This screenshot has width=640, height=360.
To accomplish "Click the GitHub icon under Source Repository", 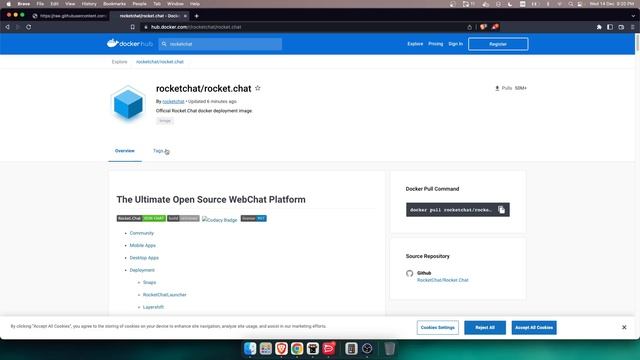I will (x=409, y=273).
